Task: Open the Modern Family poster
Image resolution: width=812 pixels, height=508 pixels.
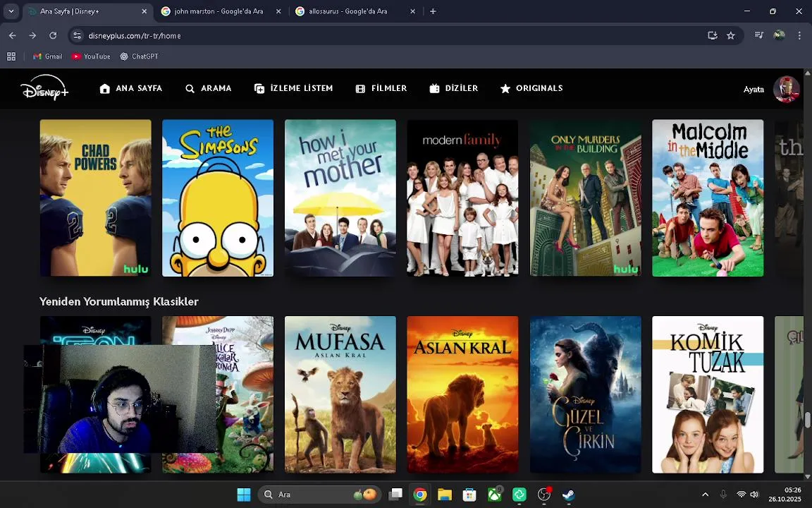Action: pyautogui.click(x=462, y=198)
